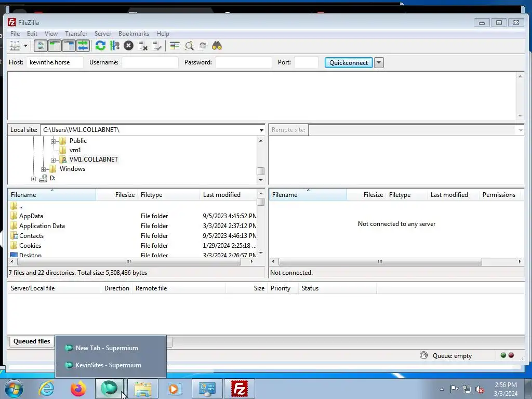Viewport: 532px width, 399px height.
Task: Sort local files by Filetype column
Action: pos(169,195)
